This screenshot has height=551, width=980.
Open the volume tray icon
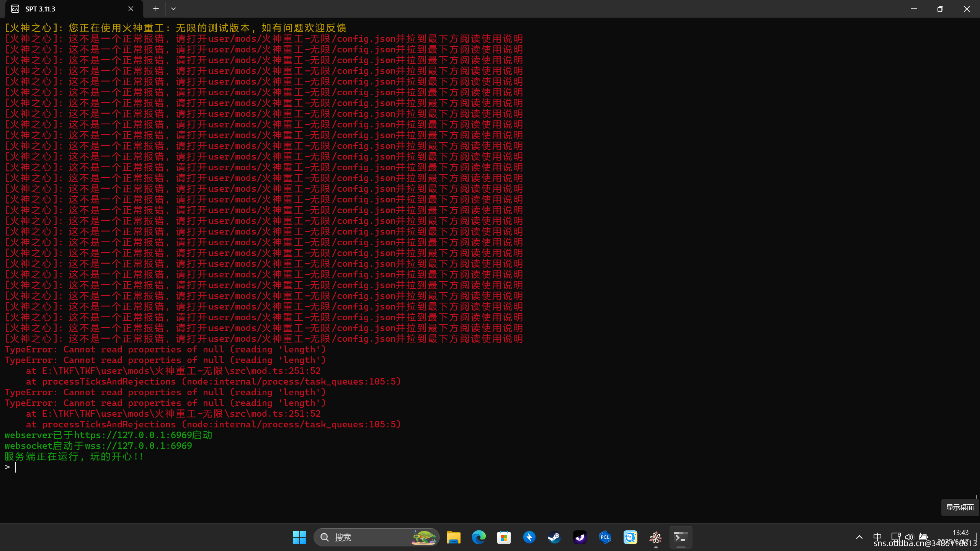coord(910,537)
